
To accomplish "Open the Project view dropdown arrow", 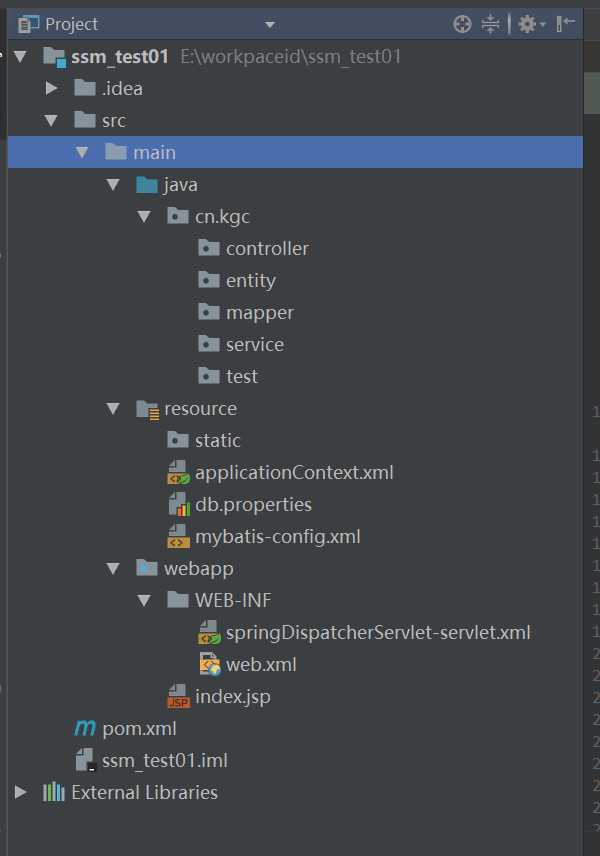I will 270,25.
